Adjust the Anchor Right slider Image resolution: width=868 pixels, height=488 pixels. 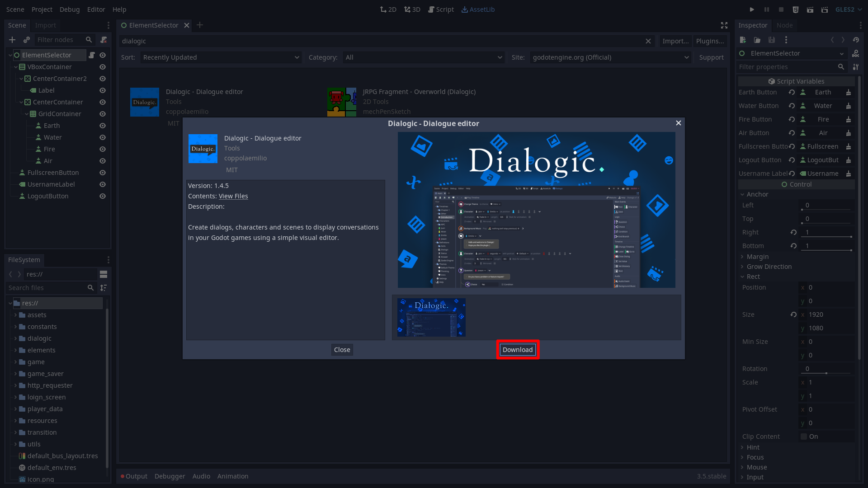(827, 236)
